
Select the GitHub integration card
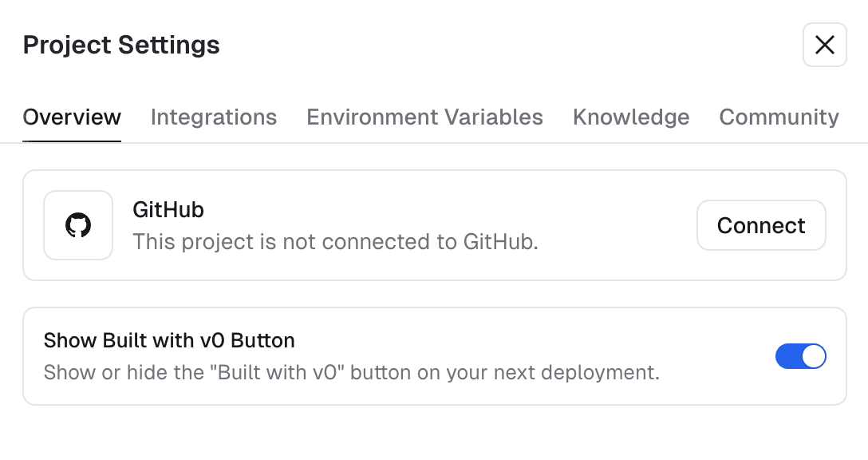(x=434, y=225)
